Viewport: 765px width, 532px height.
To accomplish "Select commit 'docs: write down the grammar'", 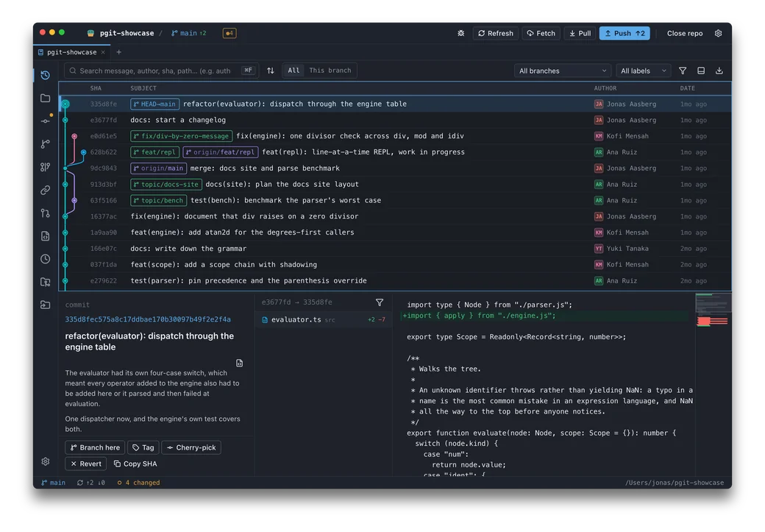I will 395,249.
